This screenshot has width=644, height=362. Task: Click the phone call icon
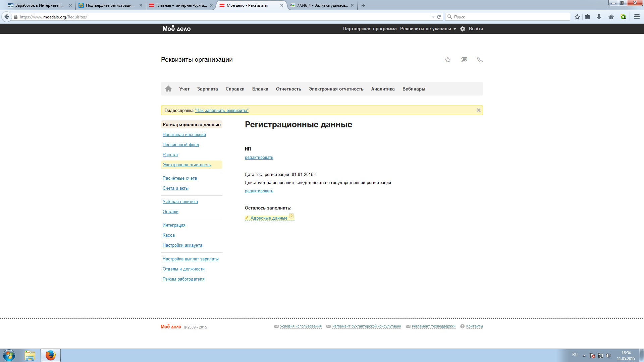click(x=480, y=60)
